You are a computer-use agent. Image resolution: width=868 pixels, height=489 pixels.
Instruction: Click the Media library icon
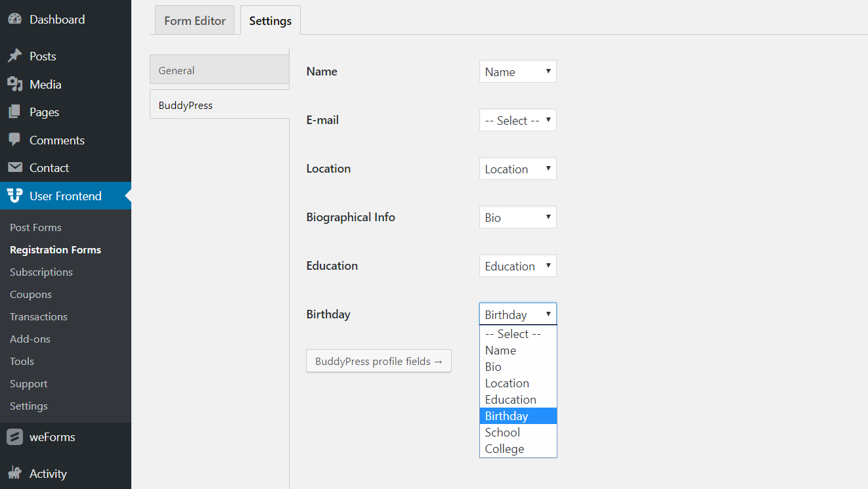pyautogui.click(x=14, y=85)
